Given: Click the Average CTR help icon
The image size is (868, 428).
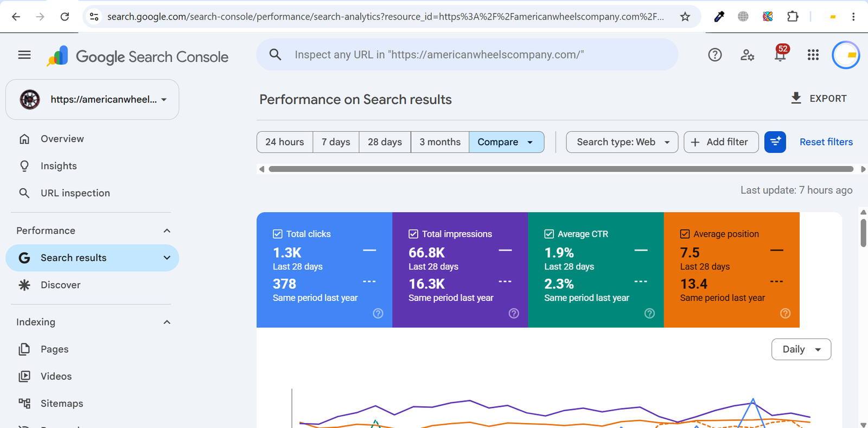Looking at the screenshot, I should point(649,314).
